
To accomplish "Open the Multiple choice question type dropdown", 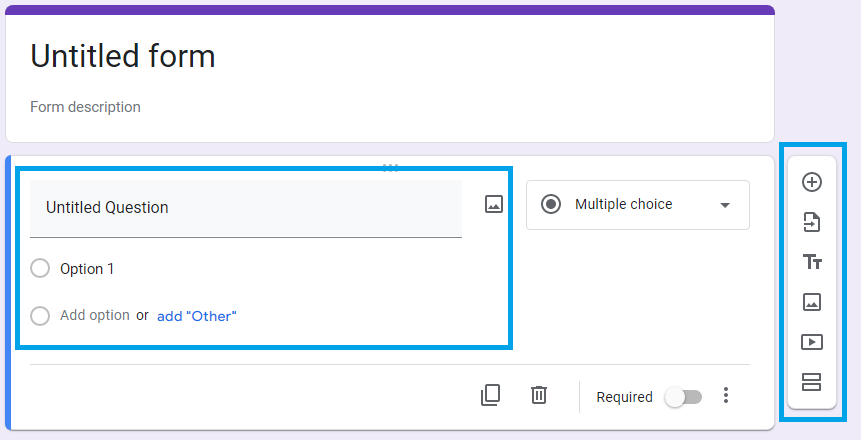I will click(x=637, y=205).
